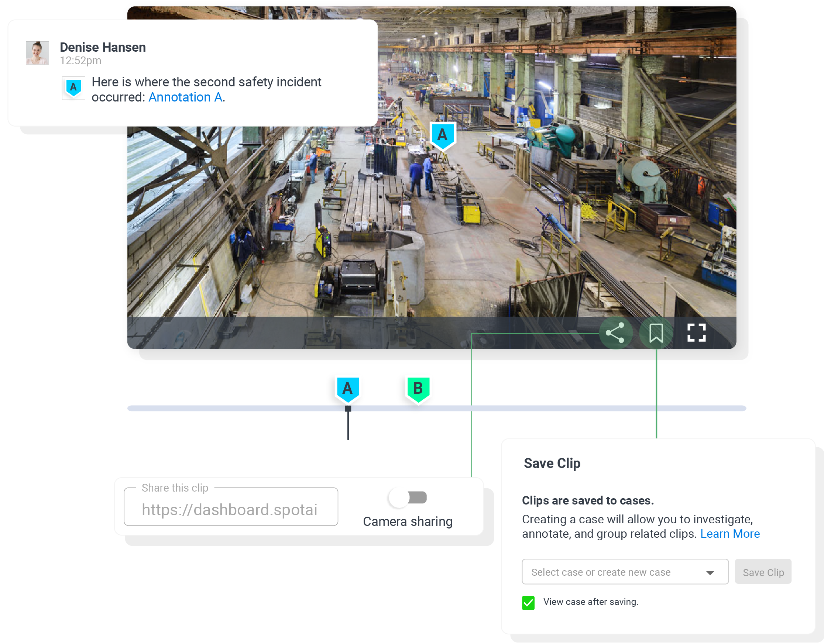Screen dimensions: 824x644
Task: Click the bookmark save clip icon
Action: pyautogui.click(x=656, y=333)
